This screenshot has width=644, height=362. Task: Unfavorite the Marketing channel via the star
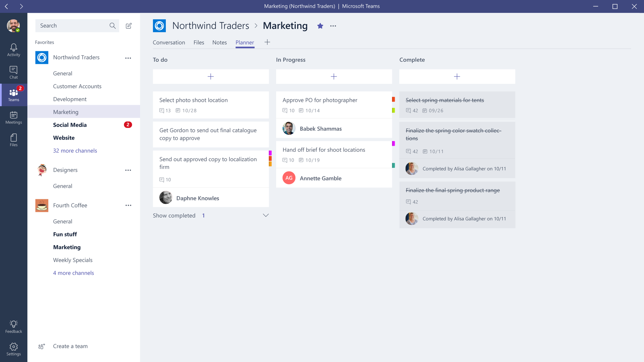click(x=320, y=26)
